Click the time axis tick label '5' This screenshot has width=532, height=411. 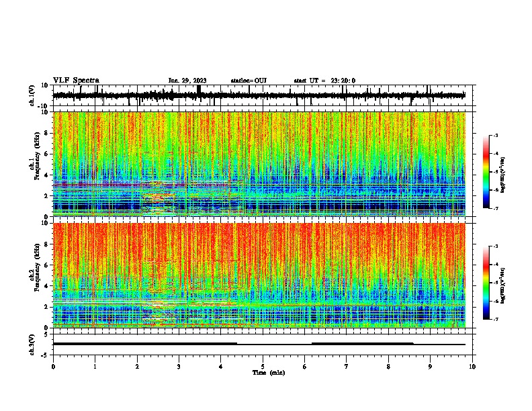tap(263, 367)
